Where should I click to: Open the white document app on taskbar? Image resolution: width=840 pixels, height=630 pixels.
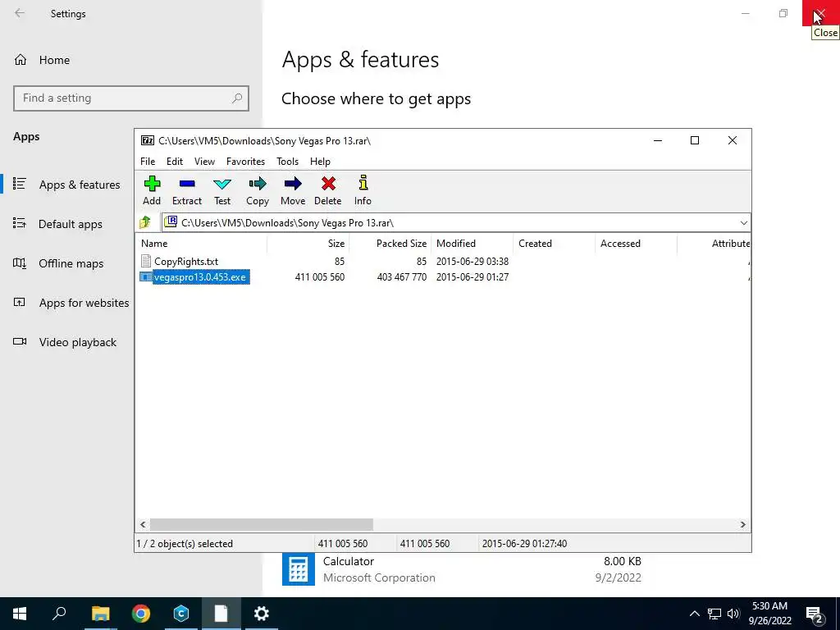(221, 614)
